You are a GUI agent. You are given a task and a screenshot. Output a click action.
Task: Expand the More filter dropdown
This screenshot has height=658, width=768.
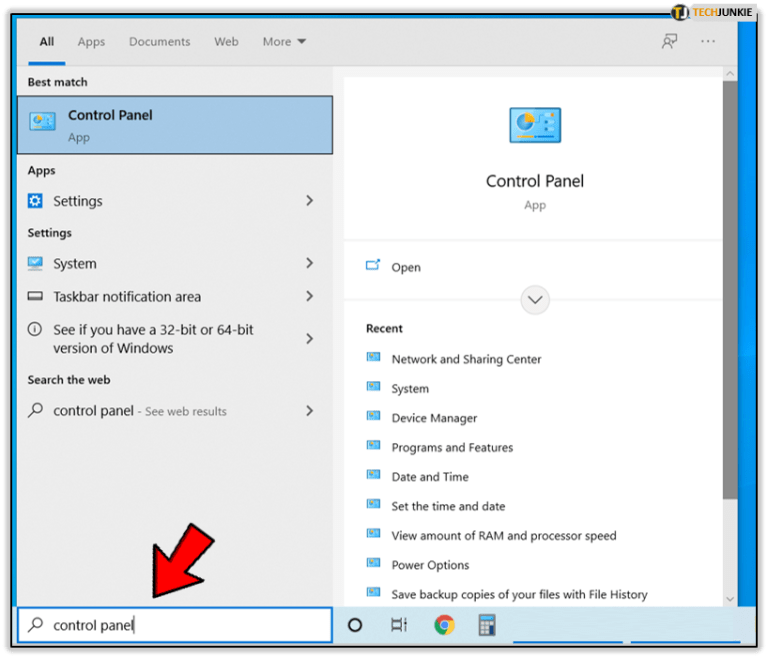click(284, 42)
